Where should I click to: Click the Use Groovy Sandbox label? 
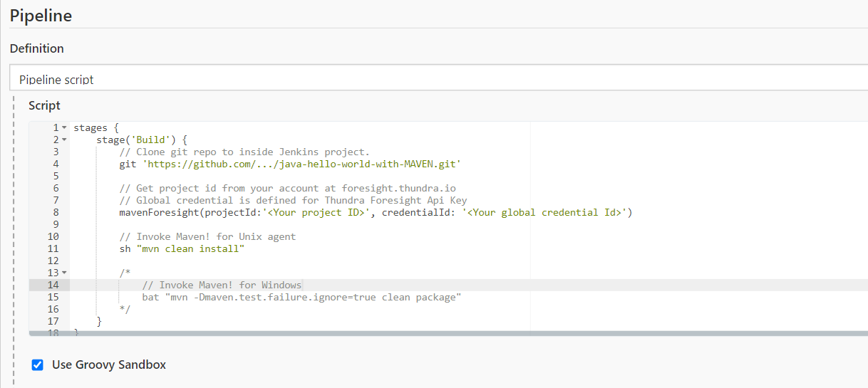coord(109,365)
